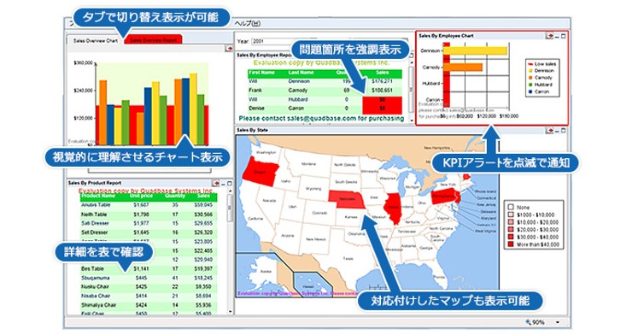Click the Nisaba Chair product name
Image resolution: width=644 pixels, height=335 pixels.
[x=96, y=296]
